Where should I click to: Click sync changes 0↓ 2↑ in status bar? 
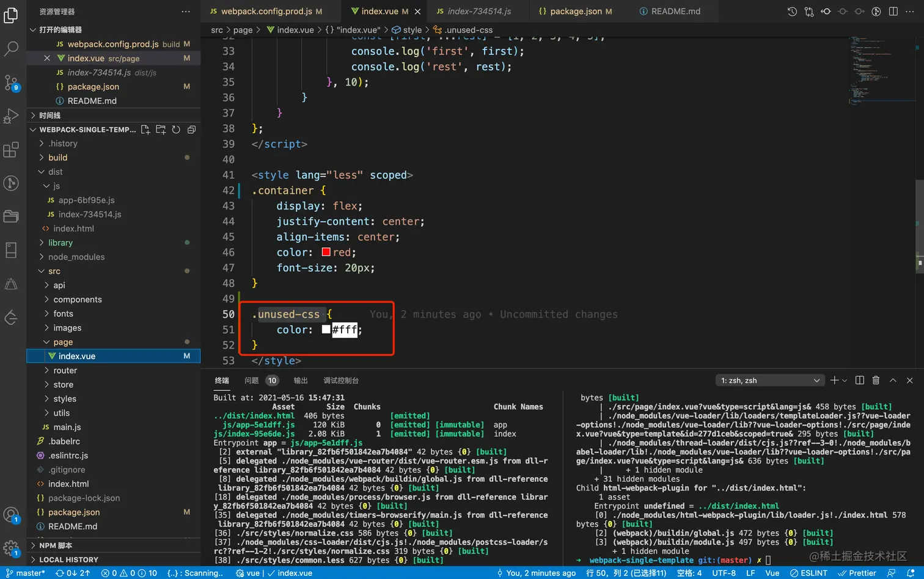(x=73, y=573)
